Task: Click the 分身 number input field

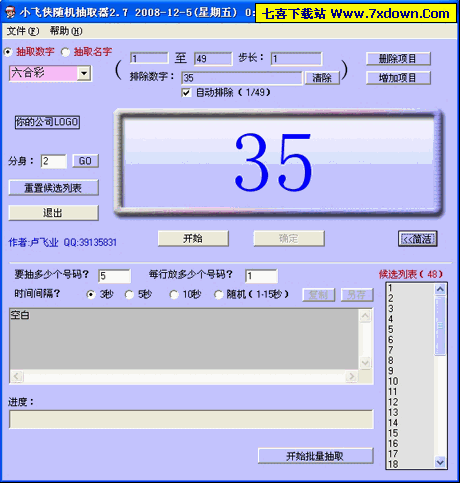Action: click(x=53, y=161)
